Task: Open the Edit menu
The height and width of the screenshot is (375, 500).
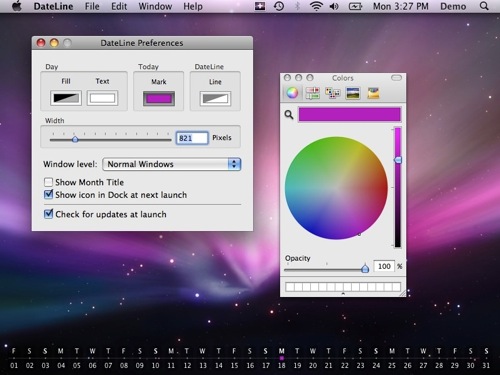Action: coord(119,6)
